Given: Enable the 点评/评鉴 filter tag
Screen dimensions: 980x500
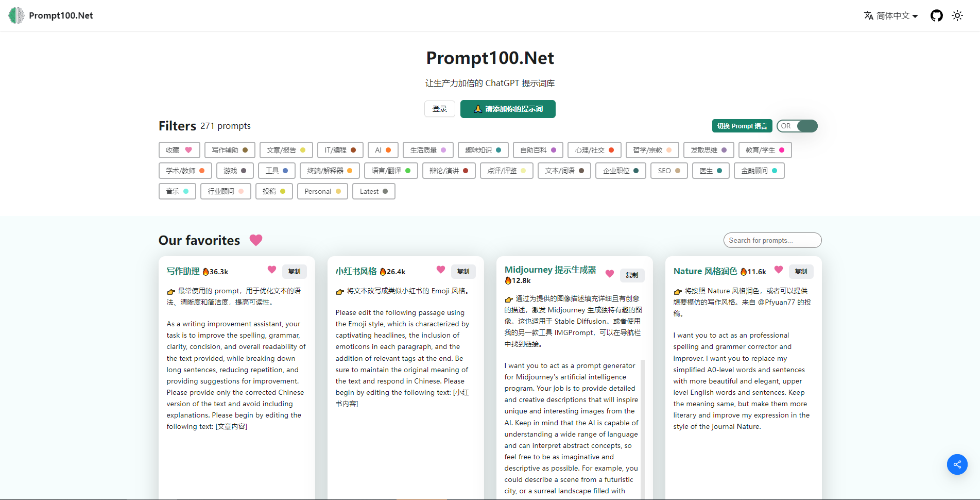Looking at the screenshot, I should (507, 171).
